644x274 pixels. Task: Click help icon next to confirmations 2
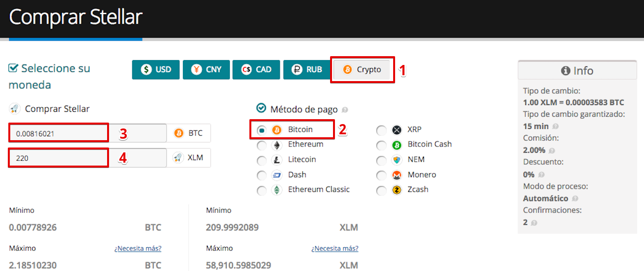[x=534, y=223]
